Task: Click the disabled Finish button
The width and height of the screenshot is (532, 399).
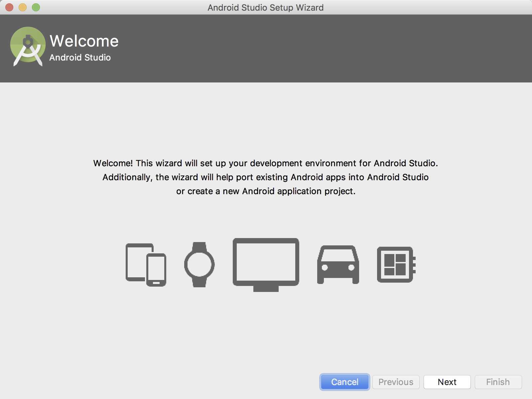Action: coord(498,382)
